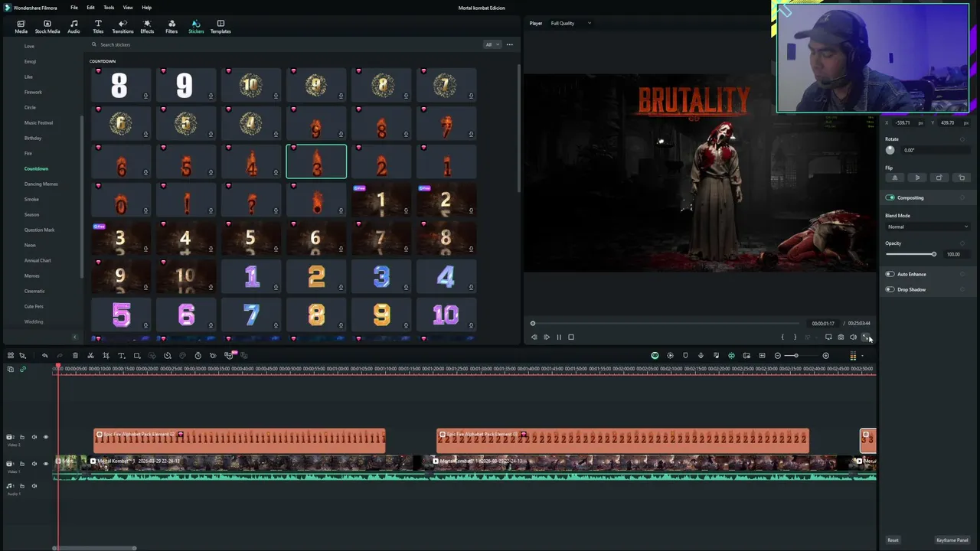Screen dimensions: 980x551
Task: Select the Dancing Memes category
Action: point(41,184)
